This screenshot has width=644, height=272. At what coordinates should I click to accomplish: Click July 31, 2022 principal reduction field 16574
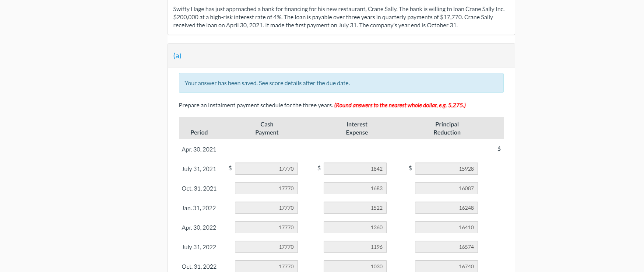click(x=446, y=247)
